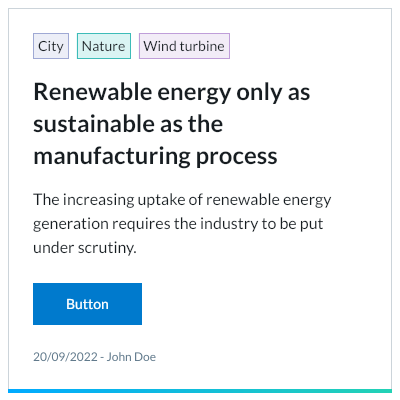Select the City tag
Screen dimensions: 400x400
coord(51,46)
